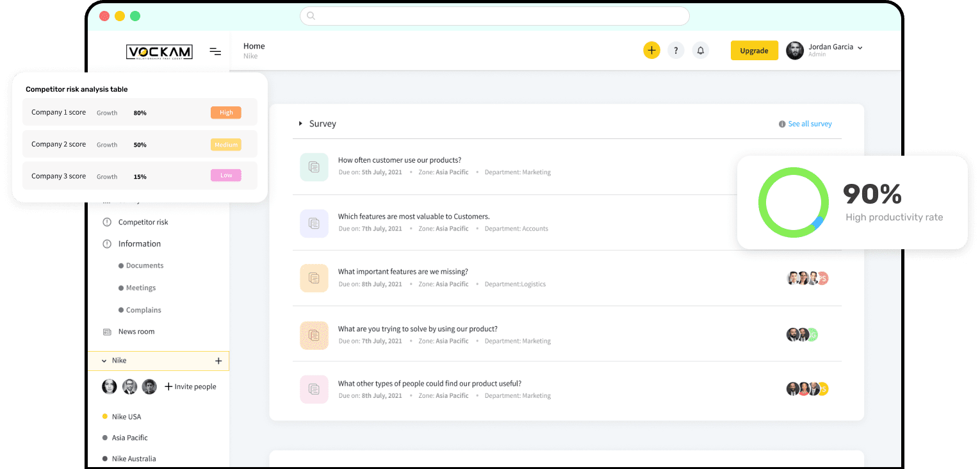The width and height of the screenshot is (980, 469).
Task: Open News room in sidebar
Action: [x=136, y=332]
